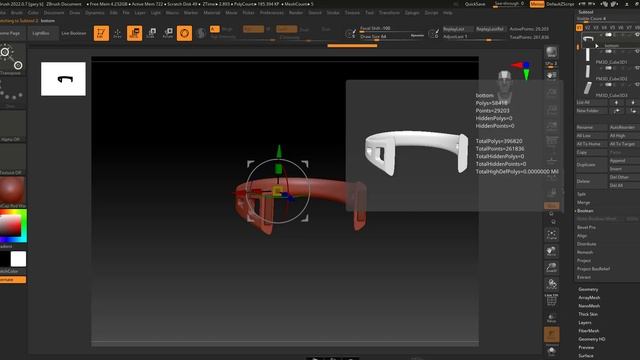640x360 pixels.
Task: Expand the ArrayMesh section
Action: tap(589, 298)
